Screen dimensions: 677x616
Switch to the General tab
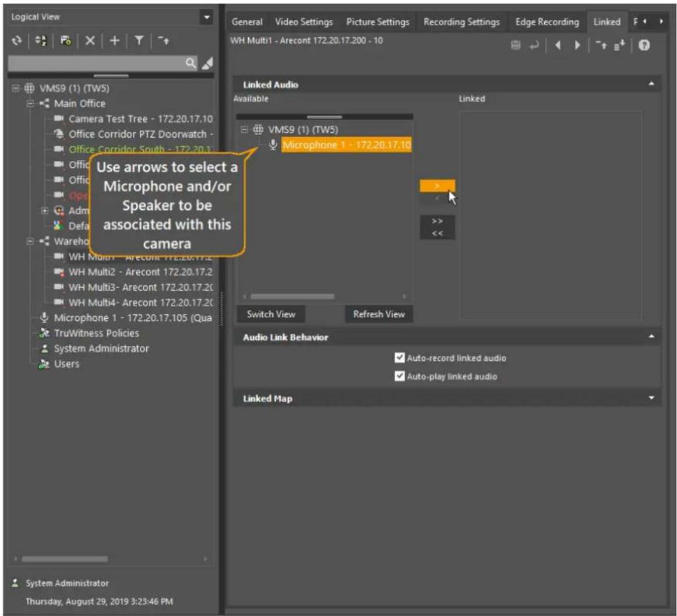click(x=247, y=22)
